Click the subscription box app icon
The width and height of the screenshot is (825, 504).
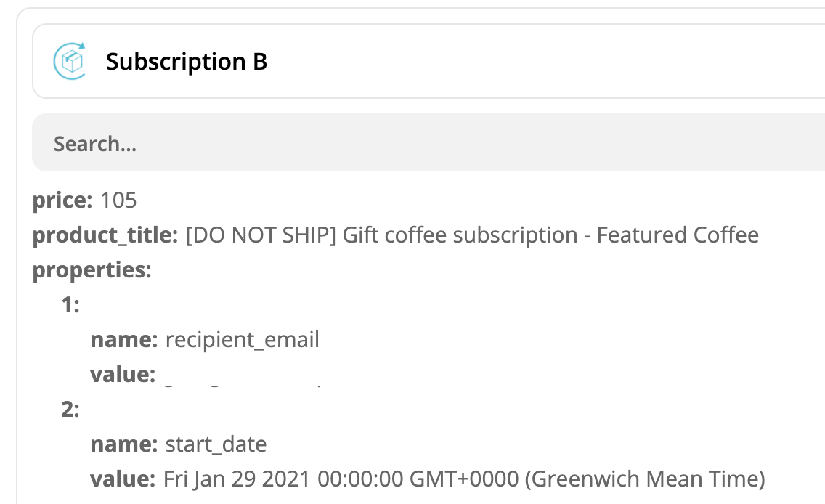click(70, 61)
